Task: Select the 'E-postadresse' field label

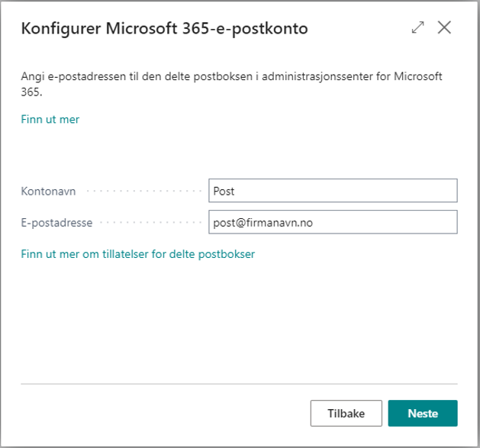Action: [x=57, y=223]
